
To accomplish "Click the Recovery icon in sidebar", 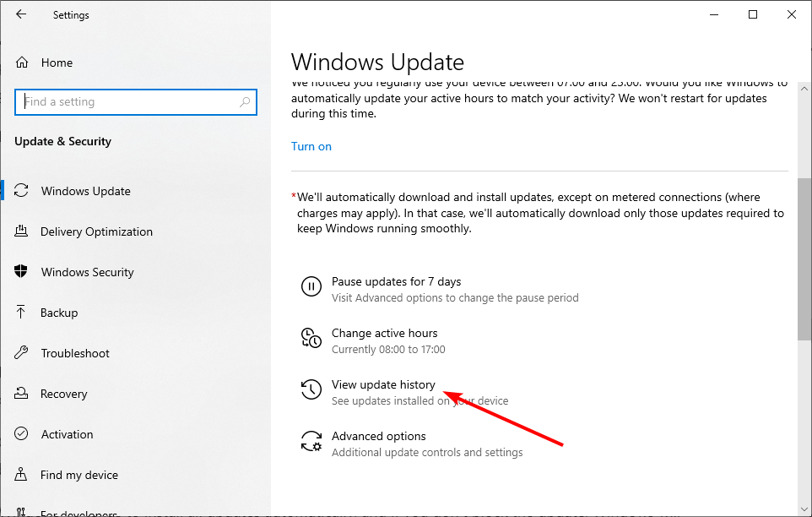I will pyautogui.click(x=22, y=394).
